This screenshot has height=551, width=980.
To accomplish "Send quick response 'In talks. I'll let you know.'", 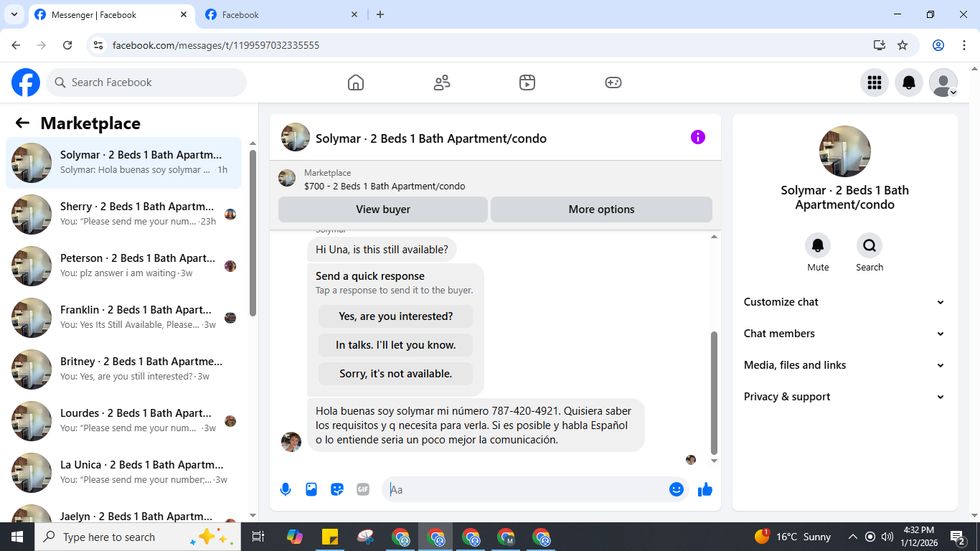I will tap(395, 345).
